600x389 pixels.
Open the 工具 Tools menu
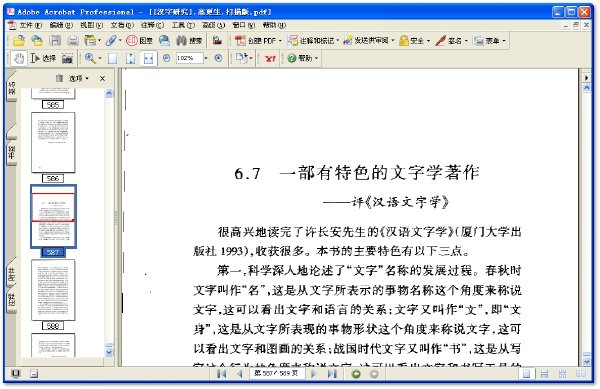(x=183, y=25)
